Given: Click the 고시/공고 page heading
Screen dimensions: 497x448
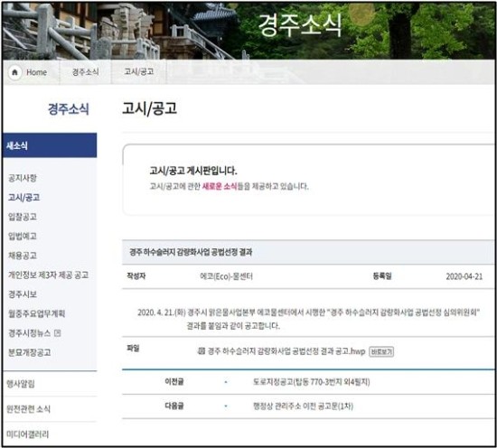Looking at the screenshot, I should pos(150,108).
